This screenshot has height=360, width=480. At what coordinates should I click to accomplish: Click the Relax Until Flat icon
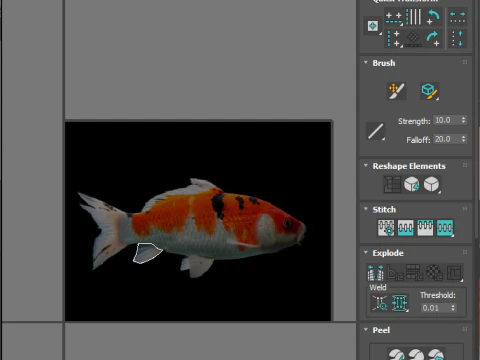coord(412,184)
